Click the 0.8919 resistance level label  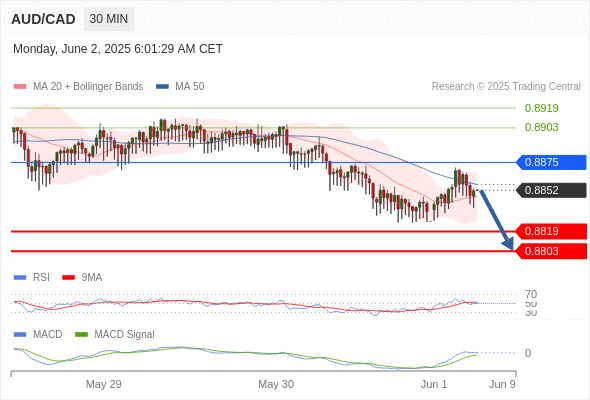pos(541,108)
